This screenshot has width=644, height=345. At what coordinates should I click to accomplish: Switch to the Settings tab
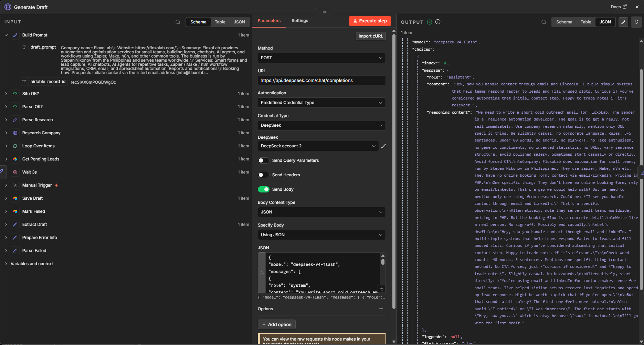[300, 21]
